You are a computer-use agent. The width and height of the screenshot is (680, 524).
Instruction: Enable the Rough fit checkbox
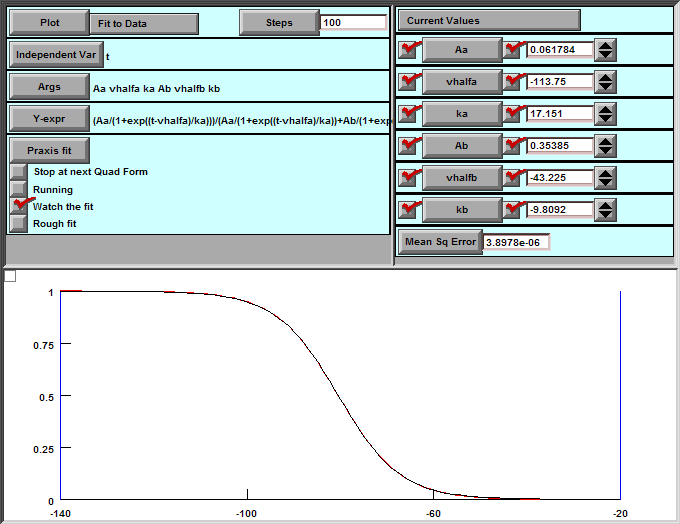[x=18, y=223]
